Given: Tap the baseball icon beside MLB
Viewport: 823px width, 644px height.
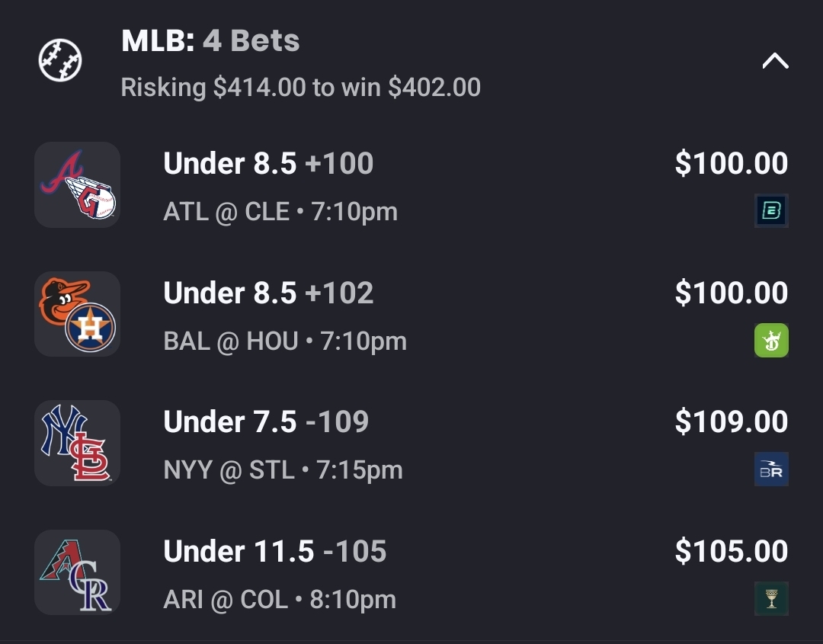Looking at the screenshot, I should click(60, 61).
